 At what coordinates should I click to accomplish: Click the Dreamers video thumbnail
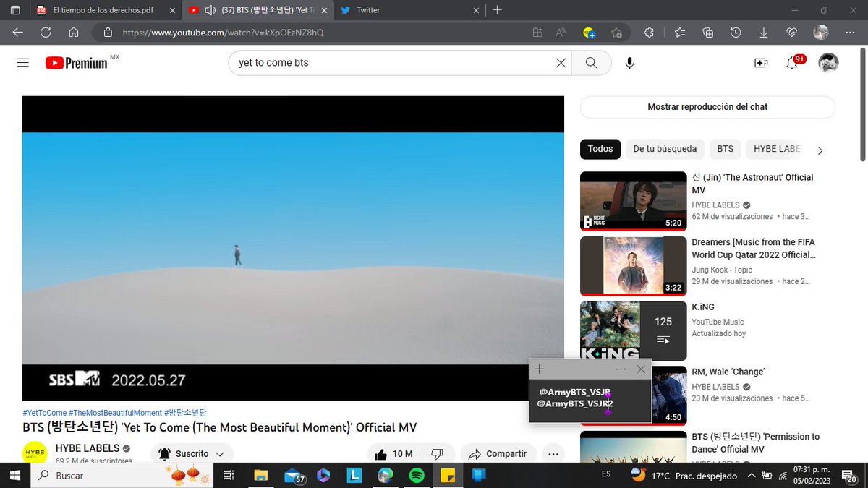point(633,267)
